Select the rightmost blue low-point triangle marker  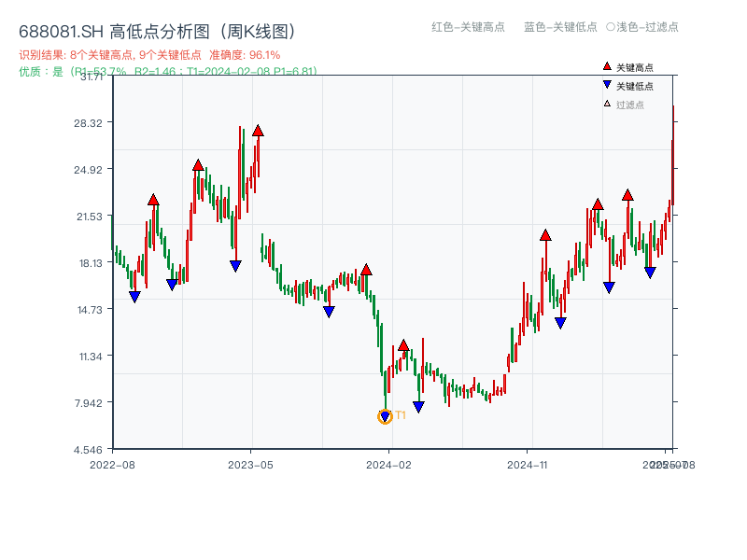point(651,272)
